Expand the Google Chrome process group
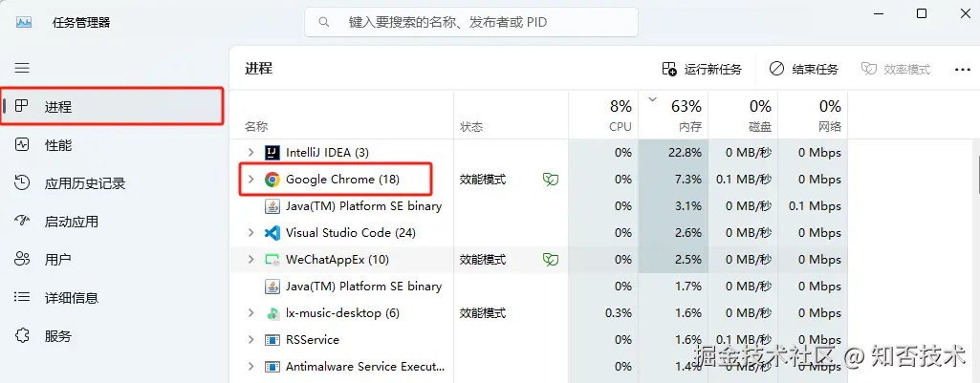This screenshot has width=980, height=383. pos(250,180)
